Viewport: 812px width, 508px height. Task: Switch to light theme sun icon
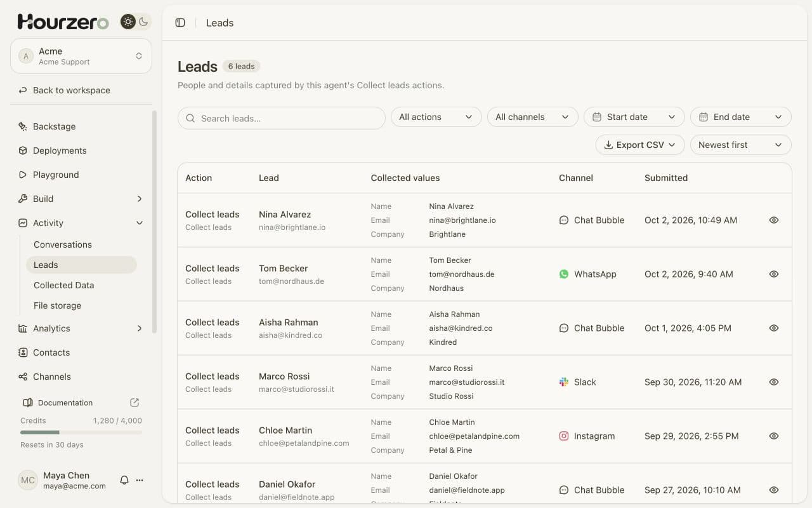click(128, 22)
